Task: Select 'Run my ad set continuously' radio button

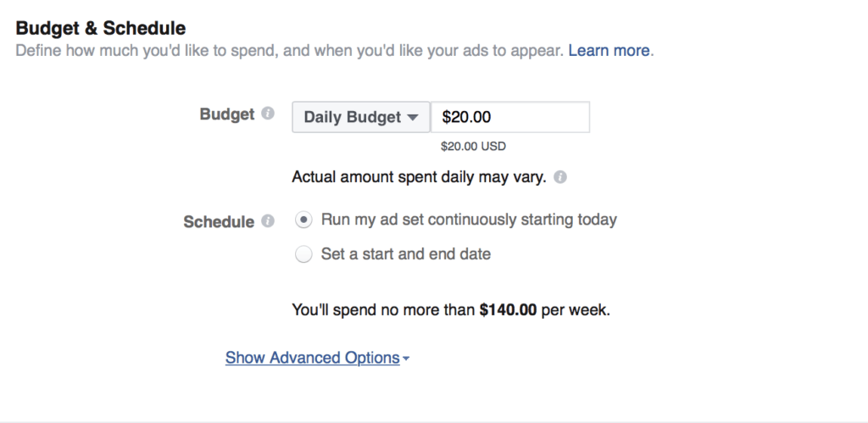Action: [x=303, y=220]
